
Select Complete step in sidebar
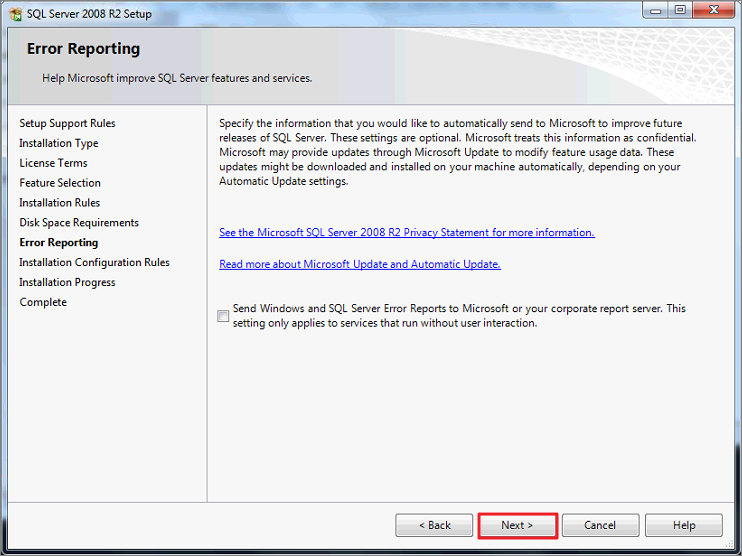click(x=43, y=302)
